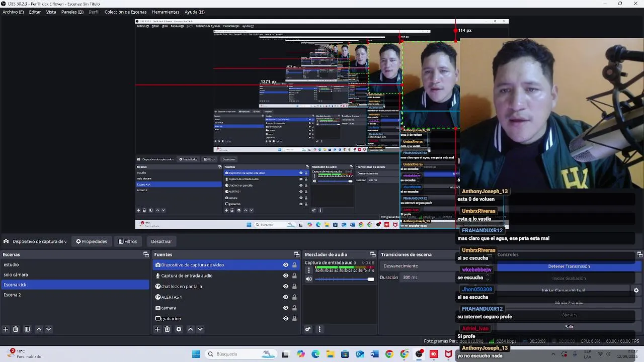644x362 pixels.
Task: Click the Desactivar button
Action: 162,241
